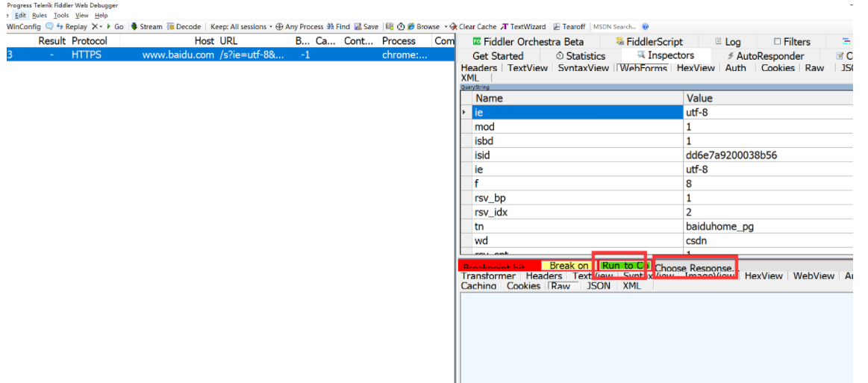Open the Rules menu
Image resolution: width=868 pixels, height=383 pixels.
[40, 16]
